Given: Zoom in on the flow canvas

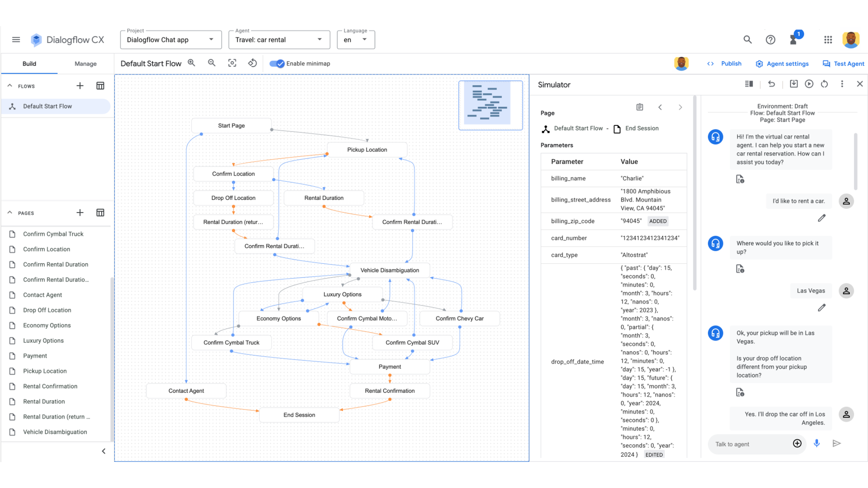Looking at the screenshot, I should pyautogui.click(x=191, y=63).
